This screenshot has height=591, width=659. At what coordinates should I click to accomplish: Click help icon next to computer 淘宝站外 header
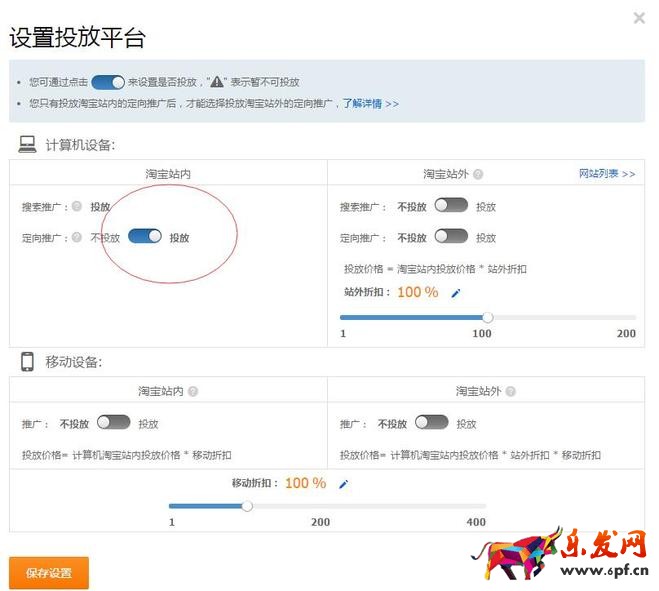tap(478, 174)
